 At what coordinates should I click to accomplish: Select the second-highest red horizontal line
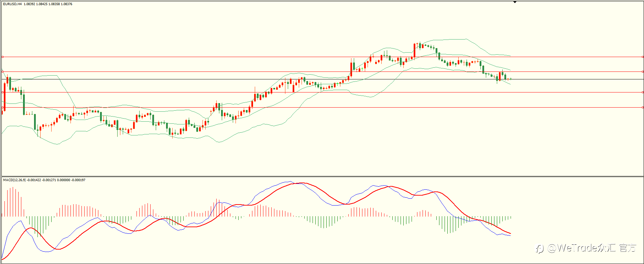click(x=322, y=72)
